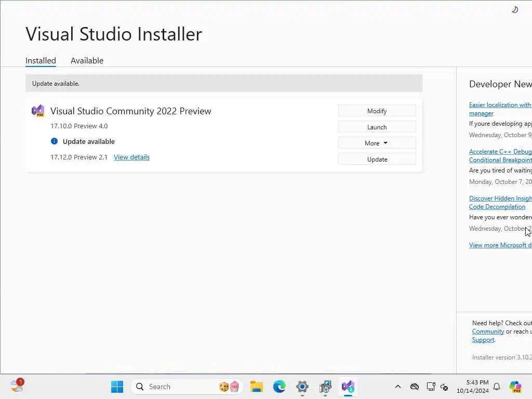532x399 pixels.
Task: Open Settings gear in taskbar
Action: point(302,387)
